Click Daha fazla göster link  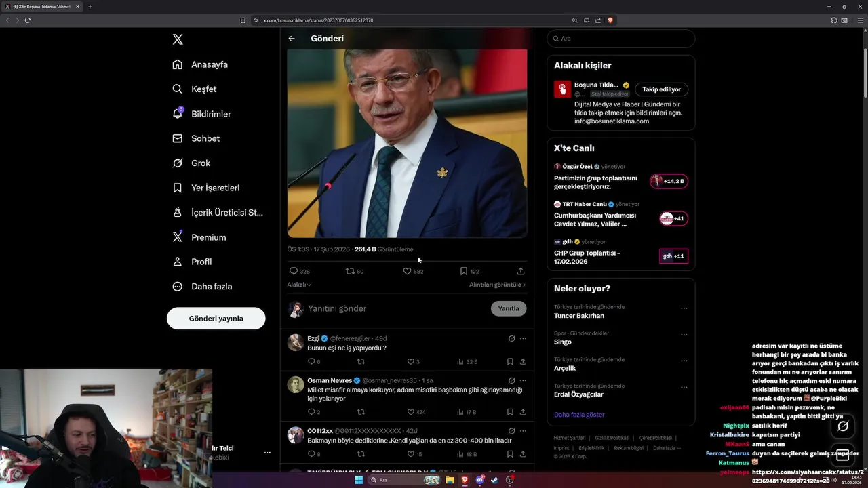click(578, 415)
